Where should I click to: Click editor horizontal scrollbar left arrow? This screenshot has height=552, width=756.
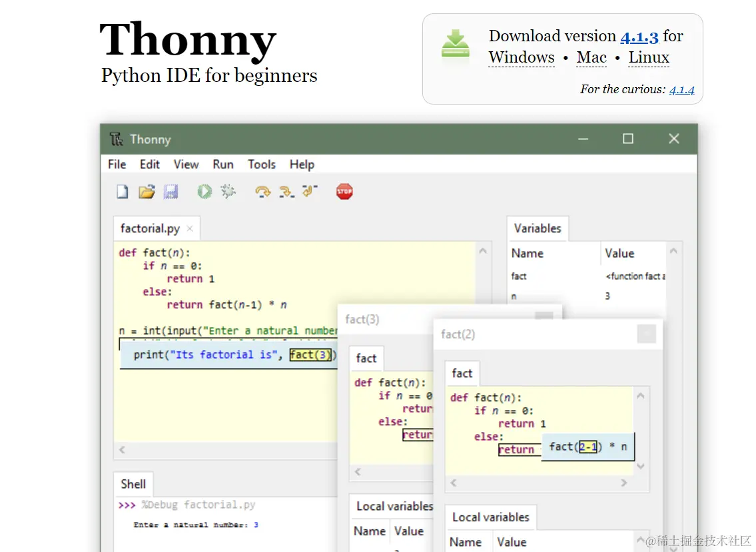[x=123, y=450]
